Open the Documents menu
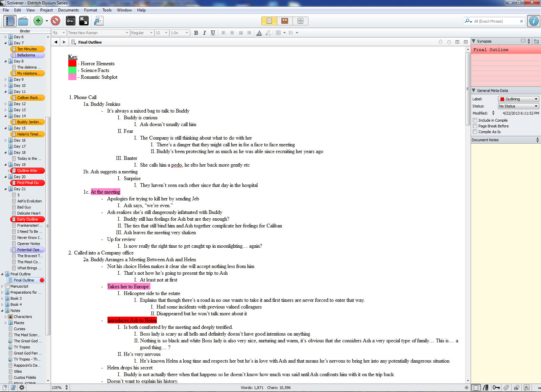Screen dimensions: 541x392 click(x=68, y=10)
